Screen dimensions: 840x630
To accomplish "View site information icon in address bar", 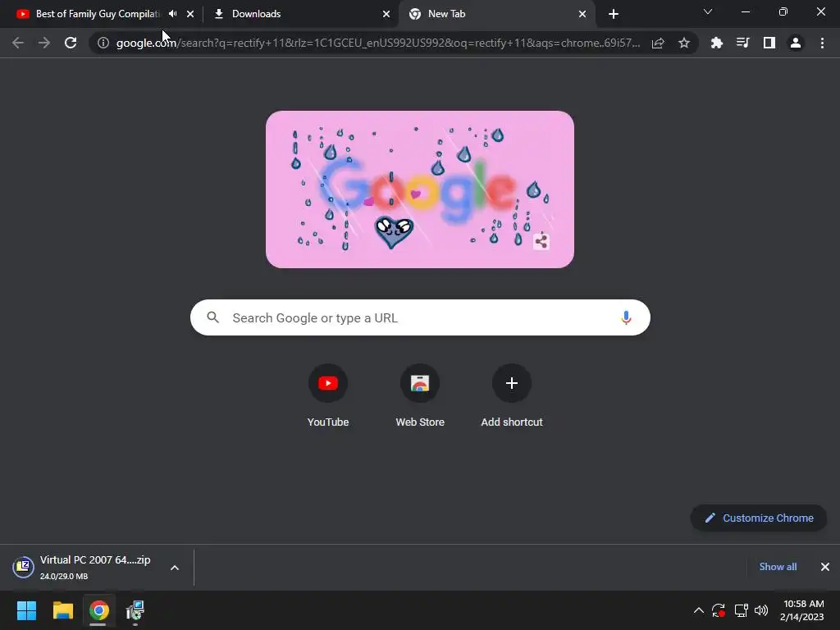I will click(x=103, y=43).
